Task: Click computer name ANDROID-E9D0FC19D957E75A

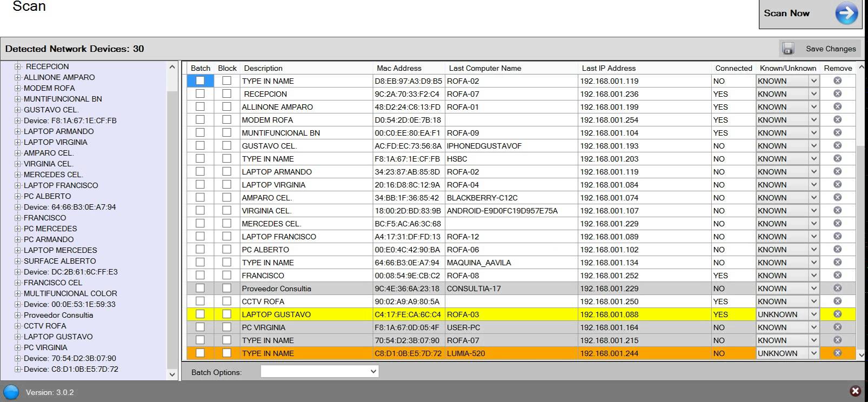Action: pyautogui.click(x=502, y=211)
